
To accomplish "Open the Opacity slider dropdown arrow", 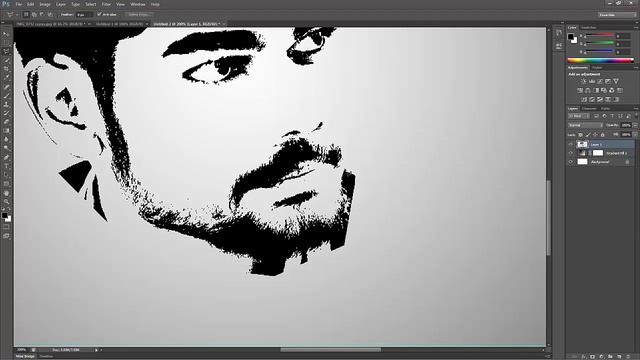I will pyautogui.click(x=635, y=125).
